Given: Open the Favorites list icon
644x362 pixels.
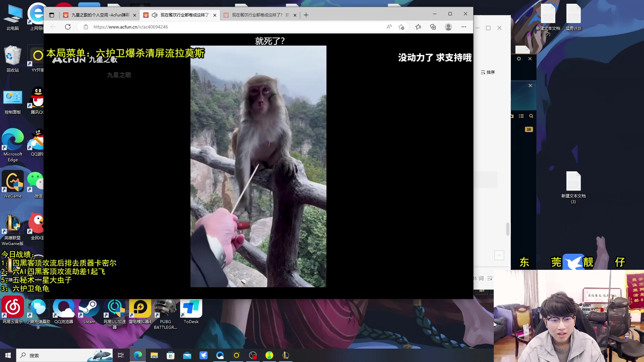Looking at the screenshot, I should (x=418, y=27).
